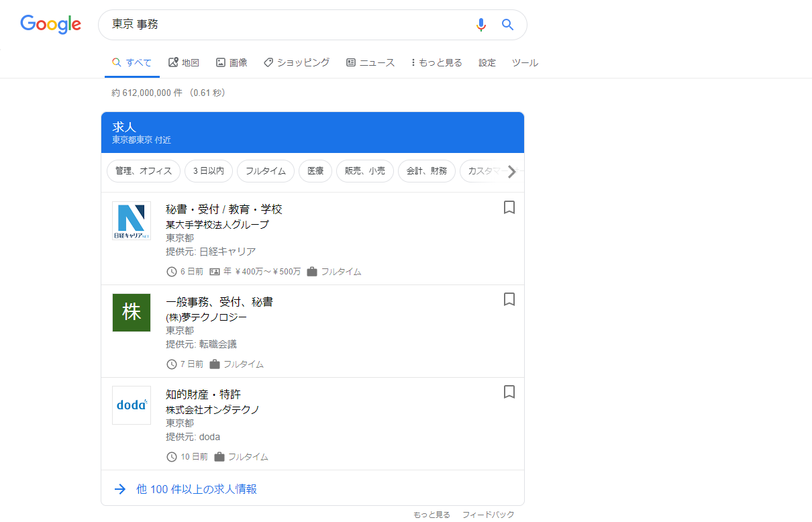Click 某大手学校法人グループ company name
Screen dimensions: 812x522
tap(217, 225)
